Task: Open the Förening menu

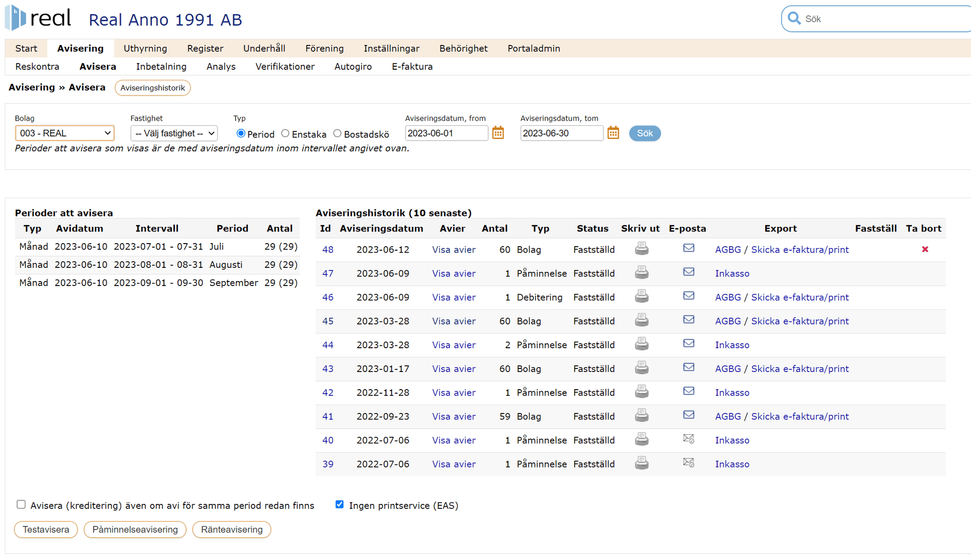Action: coord(325,49)
